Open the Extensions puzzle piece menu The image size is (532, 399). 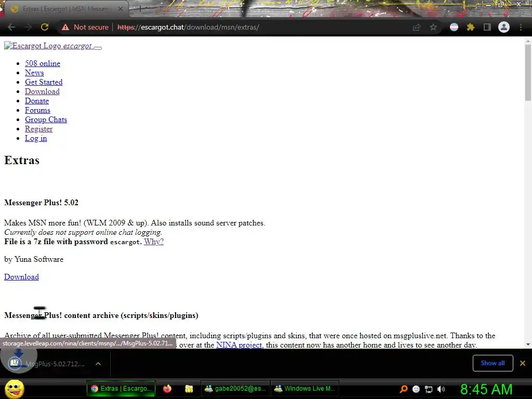coord(471,27)
